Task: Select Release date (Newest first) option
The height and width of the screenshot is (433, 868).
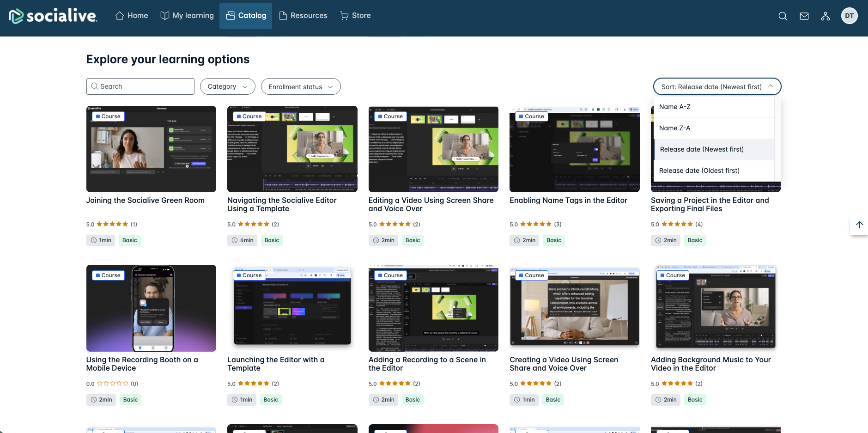Action: (x=714, y=149)
